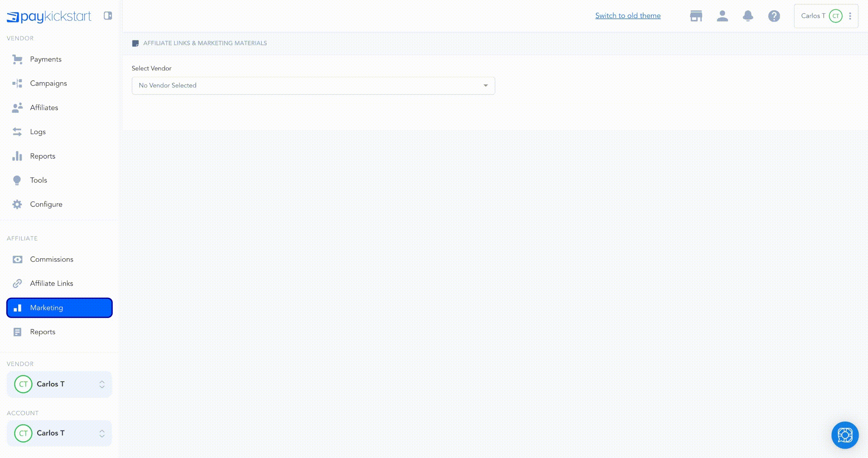Click the user profile icon in header
Screen dimensions: 868x458
[x=722, y=16]
